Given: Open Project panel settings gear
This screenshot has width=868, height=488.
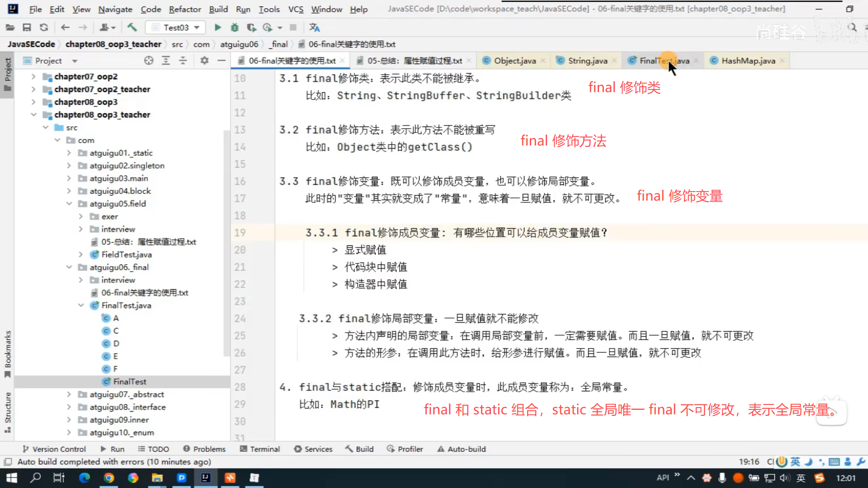Looking at the screenshot, I should click(x=204, y=61).
